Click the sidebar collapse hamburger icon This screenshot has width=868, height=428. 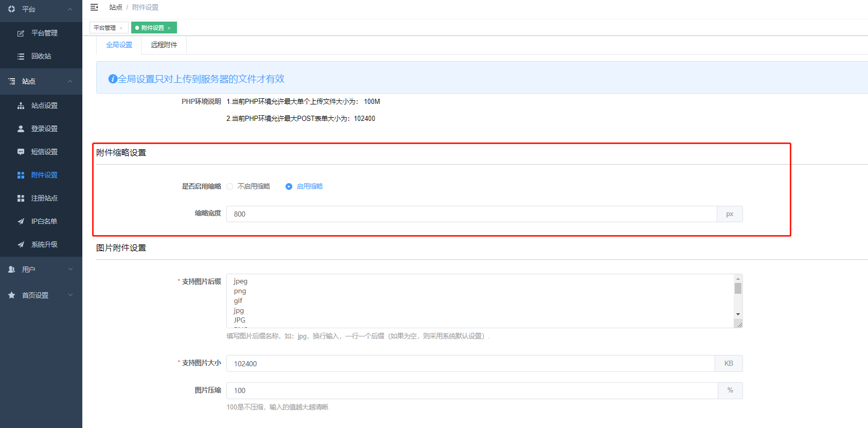(94, 7)
